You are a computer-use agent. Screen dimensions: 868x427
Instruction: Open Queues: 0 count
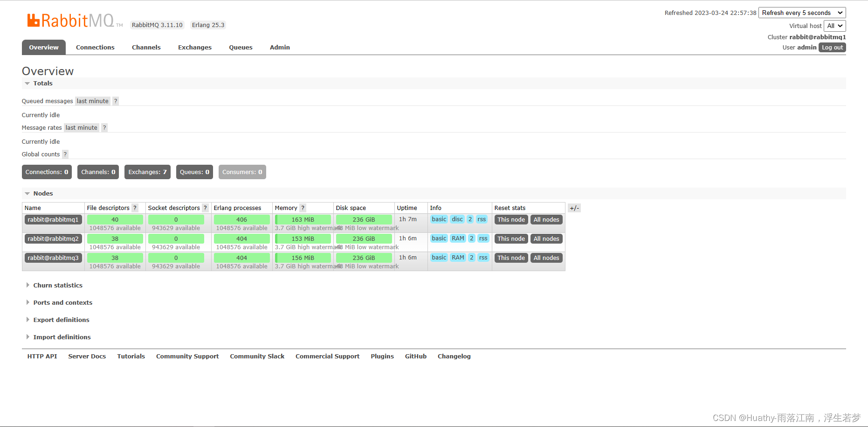[194, 172]
